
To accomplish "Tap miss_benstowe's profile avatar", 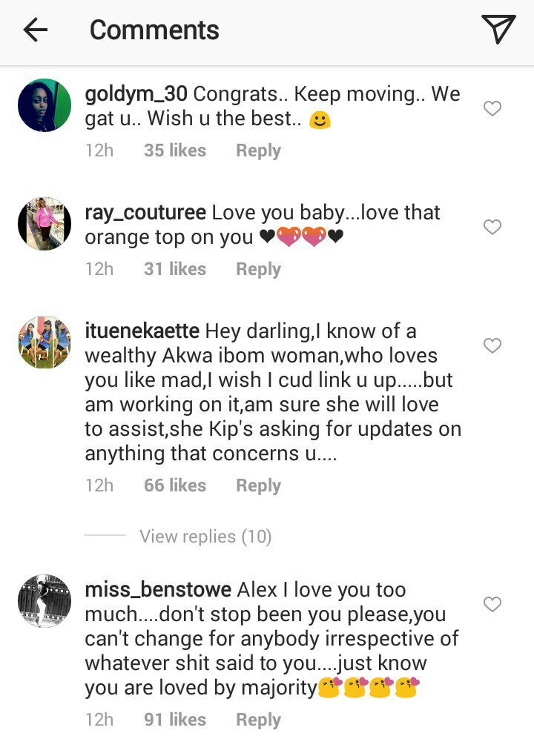I will (44, 601).
